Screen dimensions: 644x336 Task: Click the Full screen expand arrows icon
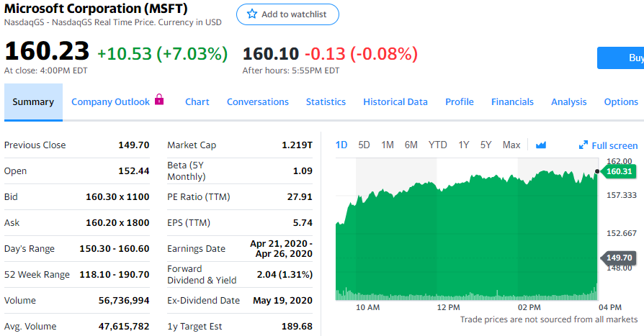[583, 145]
